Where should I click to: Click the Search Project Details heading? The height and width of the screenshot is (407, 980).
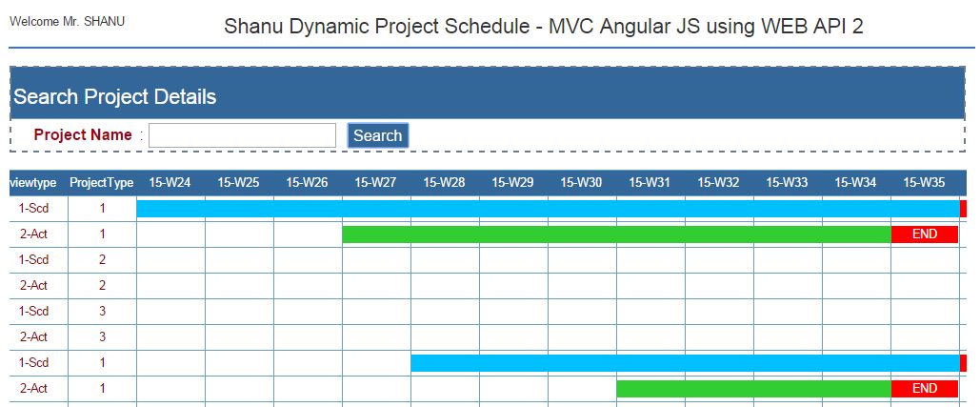tap(115, 97)
